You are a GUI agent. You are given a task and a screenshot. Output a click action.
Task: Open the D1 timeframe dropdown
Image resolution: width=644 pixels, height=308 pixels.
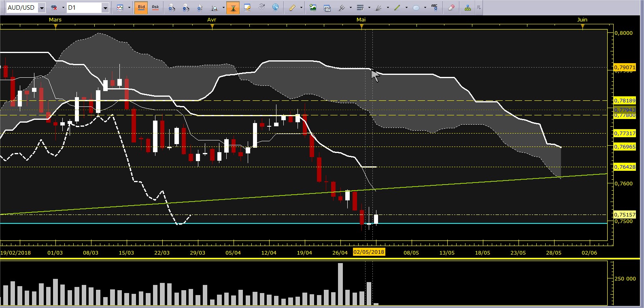[x=105, y=8]
